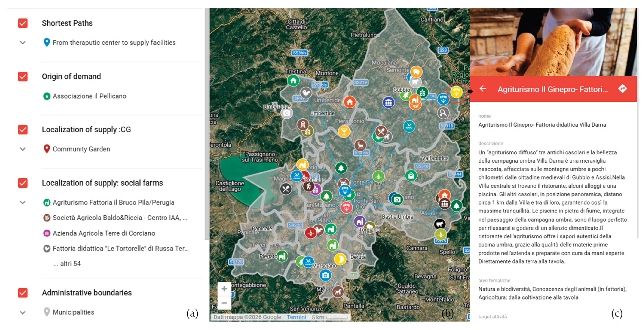Zoom in with the map plus button
The height and width of the screenshot is (330, 644).
coord(224,289)
